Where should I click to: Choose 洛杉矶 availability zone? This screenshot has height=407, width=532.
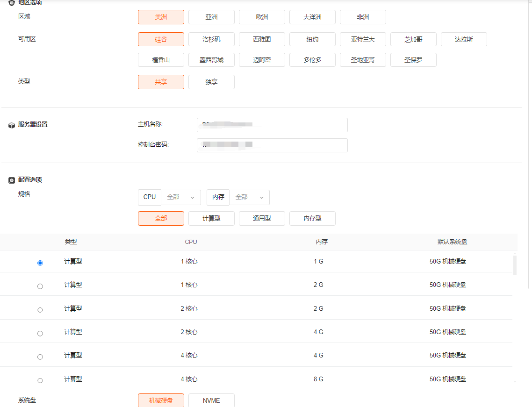tap(211, 39)
